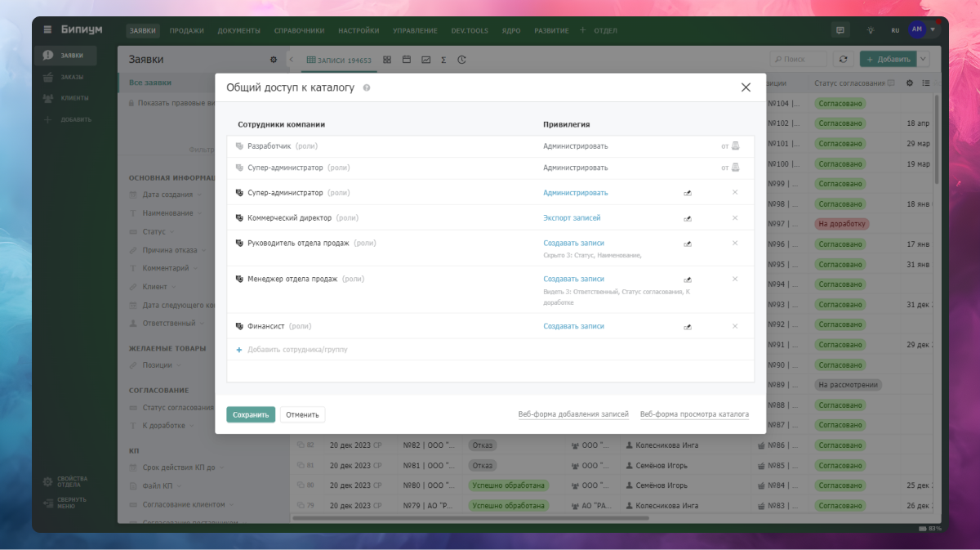Open Свойства отдела at sidebar bottom

[66, 481]
